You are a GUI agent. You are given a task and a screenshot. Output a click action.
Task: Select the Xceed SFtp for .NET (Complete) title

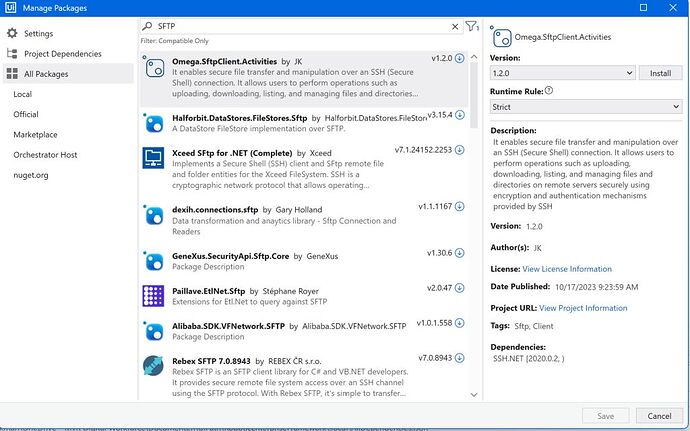coord(232,153)
